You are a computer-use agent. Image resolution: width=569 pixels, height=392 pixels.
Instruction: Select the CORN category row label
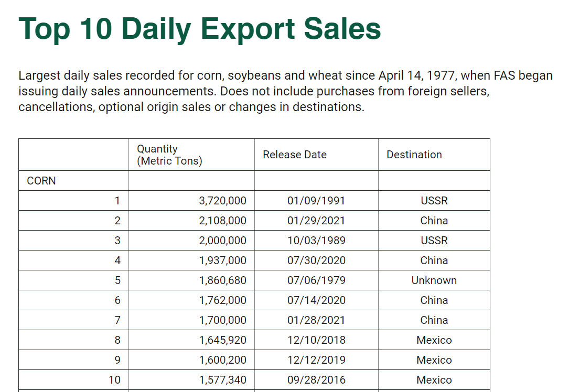coord(41,181)
